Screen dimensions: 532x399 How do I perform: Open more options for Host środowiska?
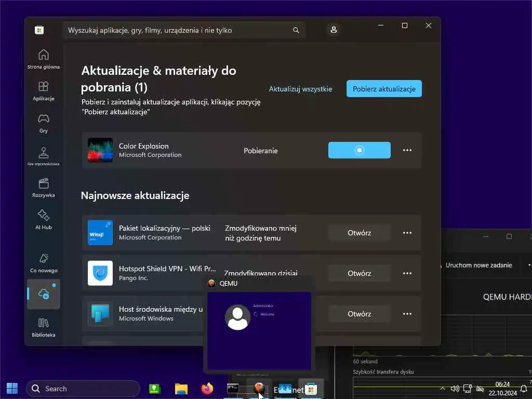click(x=407, y=314)
